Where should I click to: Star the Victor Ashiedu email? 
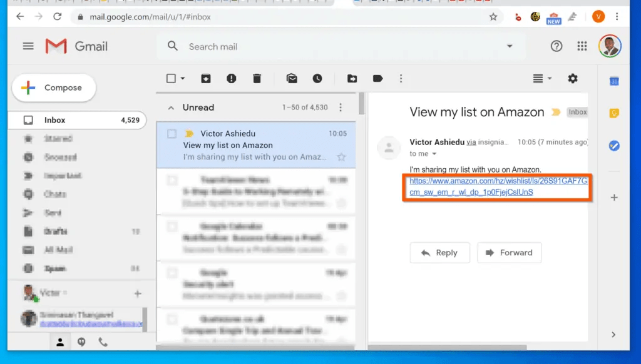pos(341,158)
